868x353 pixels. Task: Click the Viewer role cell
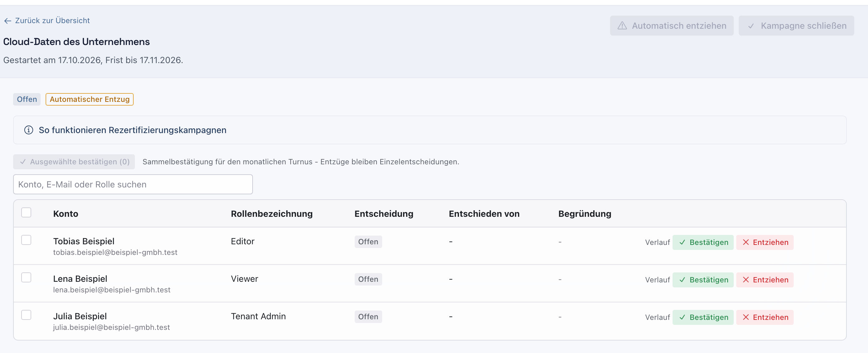[244, 279]
